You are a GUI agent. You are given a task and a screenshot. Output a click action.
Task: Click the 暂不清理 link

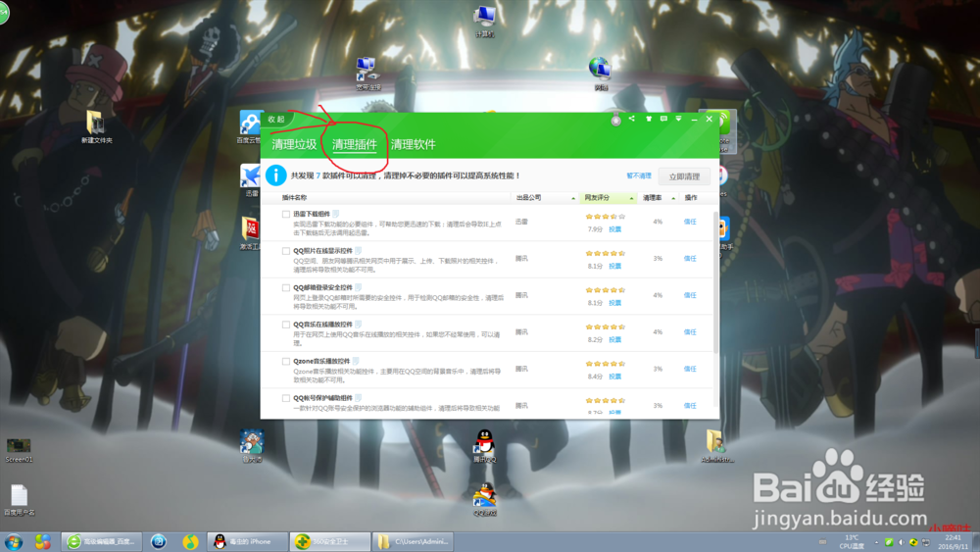pyautogui.click(x=639, y=176)
